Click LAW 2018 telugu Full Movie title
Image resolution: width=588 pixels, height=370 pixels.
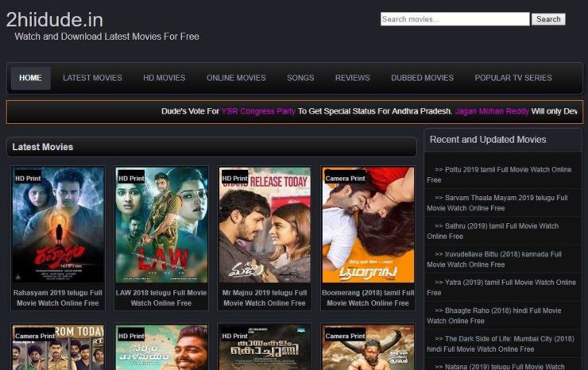click(161, 298)
